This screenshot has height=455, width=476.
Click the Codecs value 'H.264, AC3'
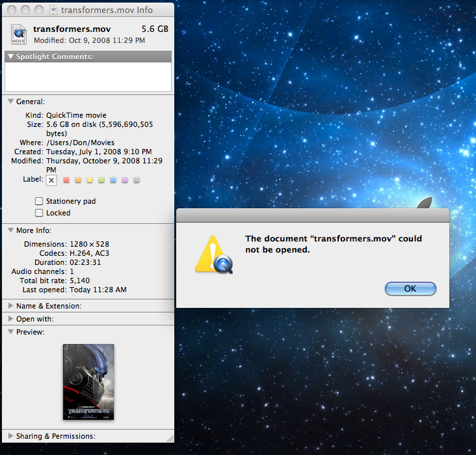click(89, 253)
